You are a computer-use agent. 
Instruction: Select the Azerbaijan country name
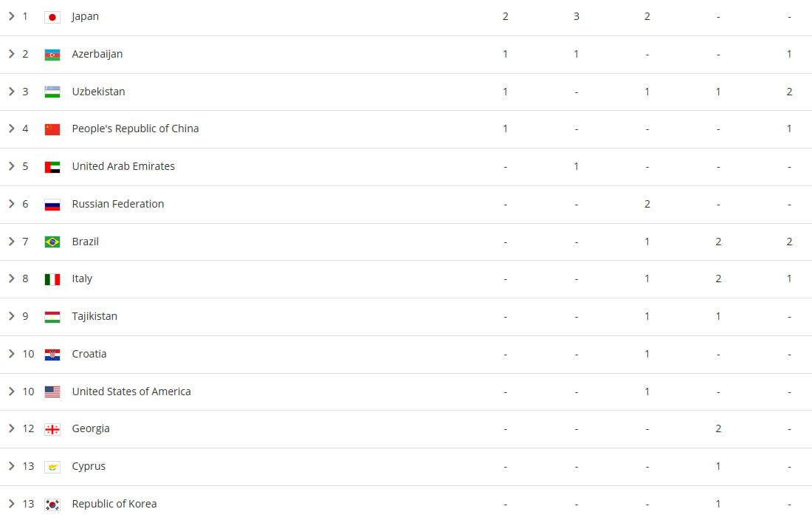pos(97,54)
